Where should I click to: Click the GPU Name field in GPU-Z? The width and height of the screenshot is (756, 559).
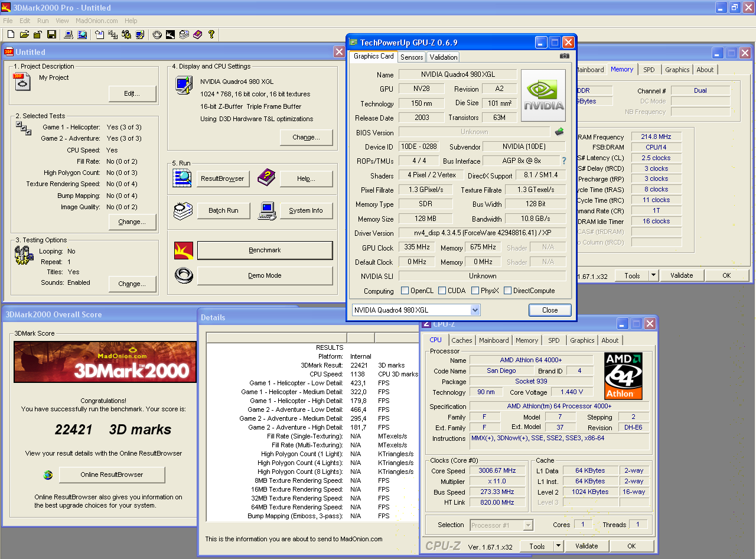(x=458, y=74)
